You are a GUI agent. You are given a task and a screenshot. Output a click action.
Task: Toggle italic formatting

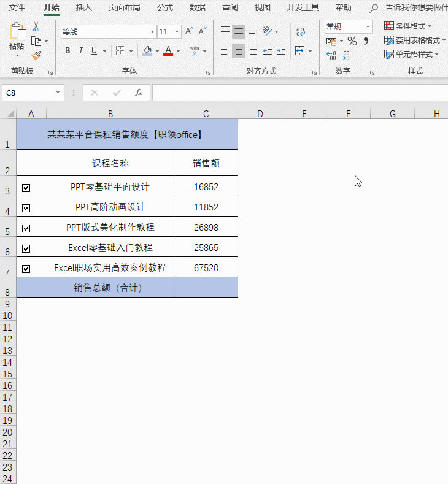pos(81,51)
